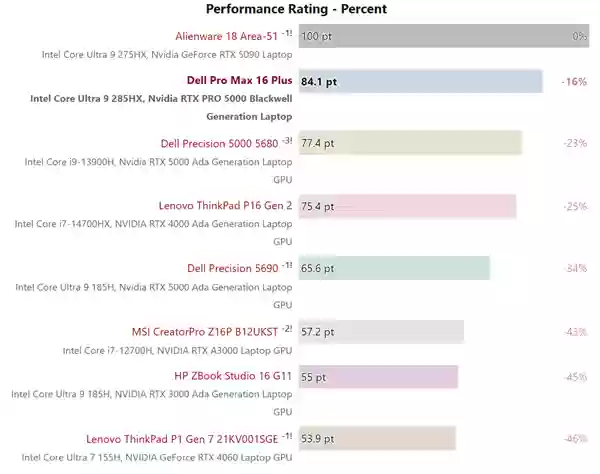This screenshot has height=474, width=600.
Task: Open the Alienware 18 Area-51 link
Action: click(226, 36)
